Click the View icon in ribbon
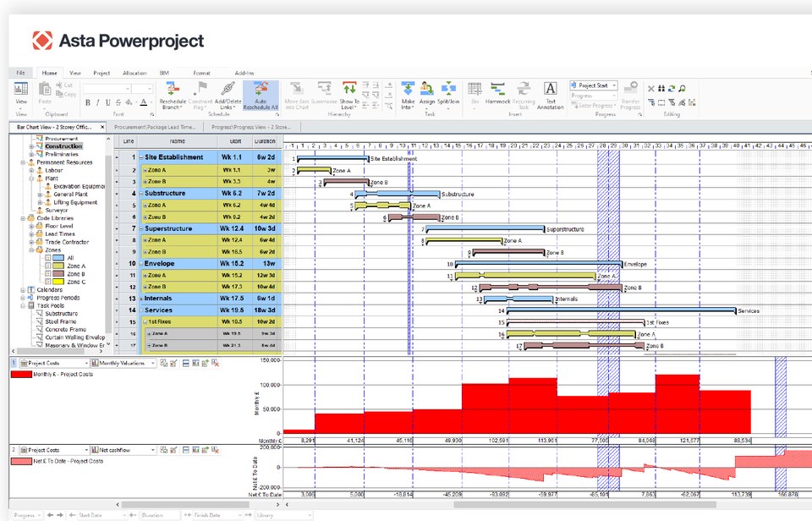 coord(21,89)
